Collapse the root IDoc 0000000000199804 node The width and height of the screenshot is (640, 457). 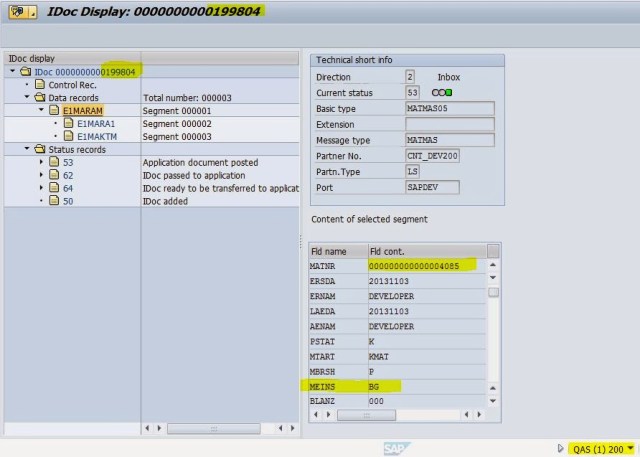point(11,72)
